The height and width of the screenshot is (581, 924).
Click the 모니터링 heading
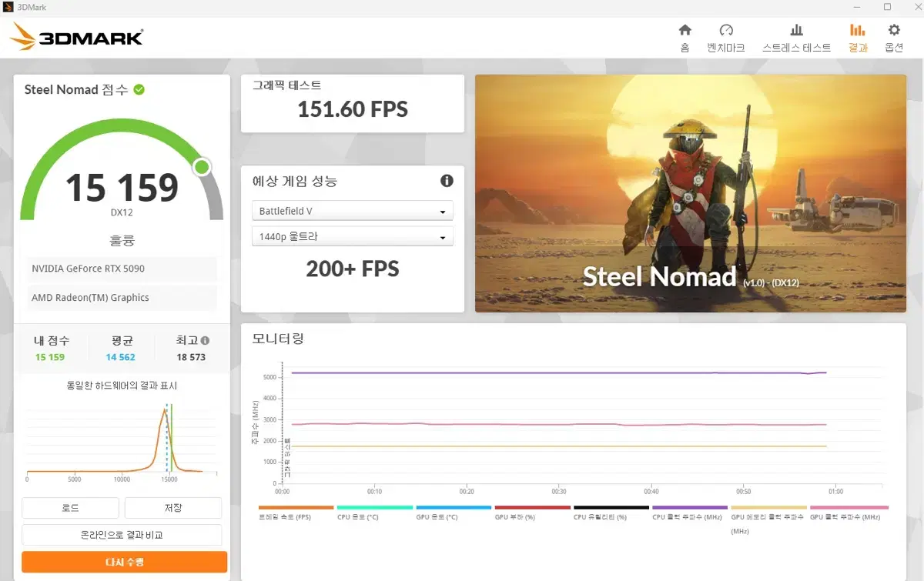pyautogui.click(x=278, y=339)
